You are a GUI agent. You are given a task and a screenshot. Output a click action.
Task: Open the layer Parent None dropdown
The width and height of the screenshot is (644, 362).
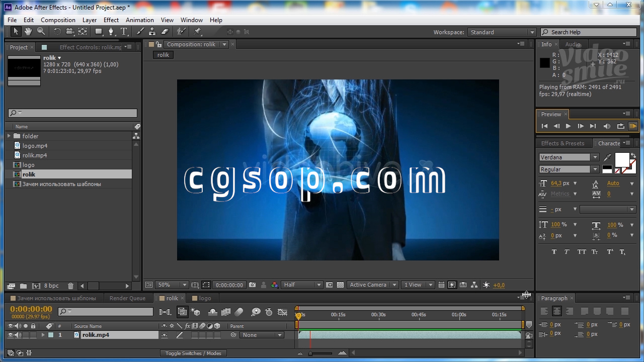[262, 335]
